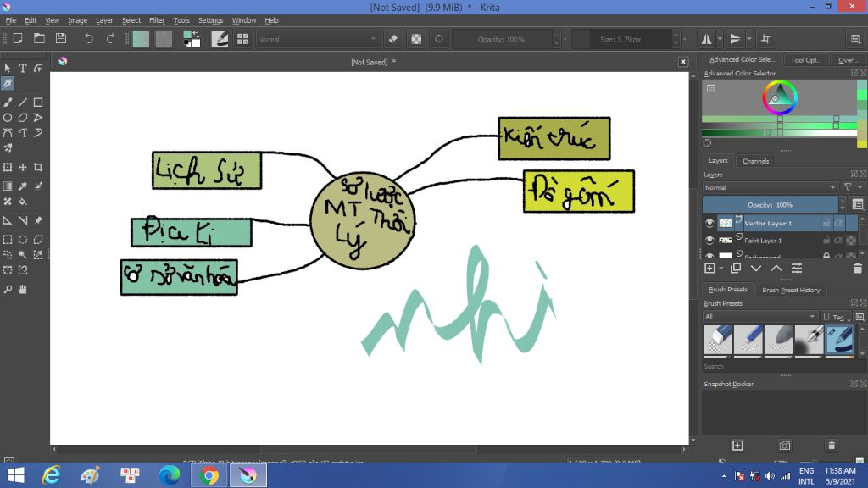
Task: Toggle Paint Layer 1 visibility eye
Action: point(709,240)
